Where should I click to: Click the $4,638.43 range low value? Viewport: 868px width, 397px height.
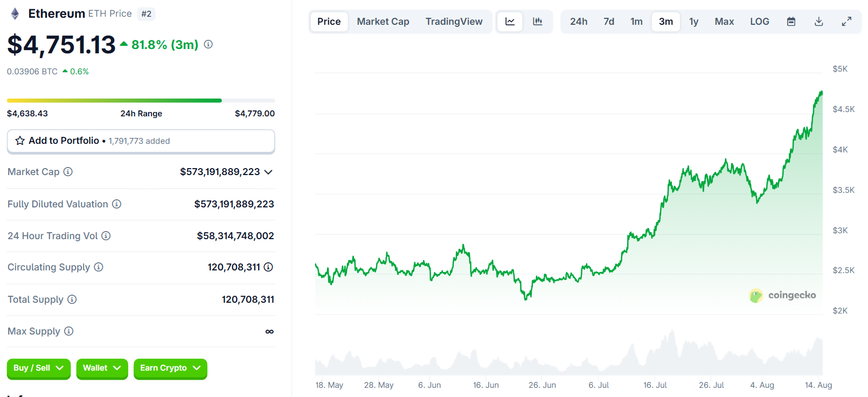pyautogui.click(x=27, y=114)
